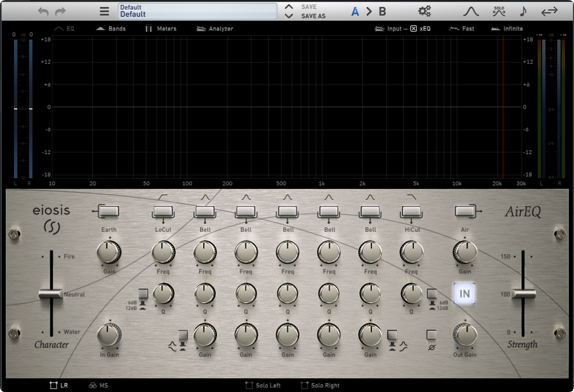Click the Fire label on Character slider

[x=69, y=256]
